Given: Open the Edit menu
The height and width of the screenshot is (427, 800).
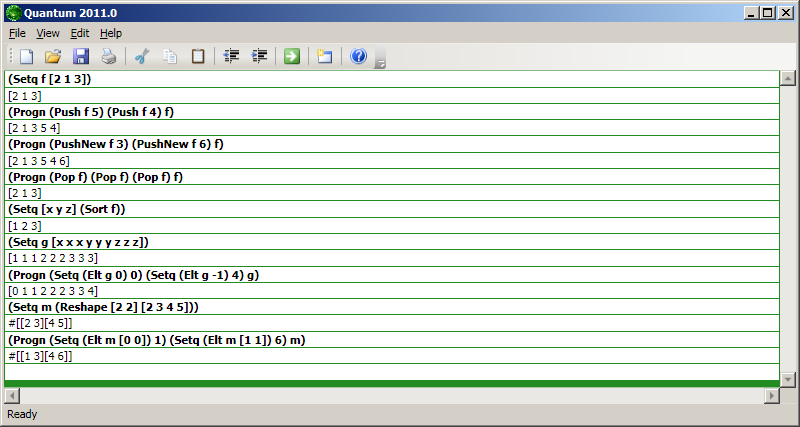Looking at the screenshot, I should coord(80,33).
